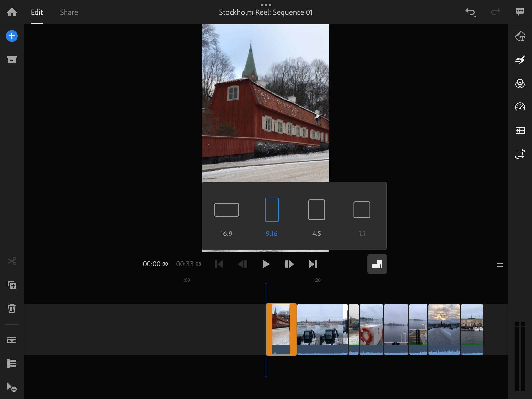This screenshot has width=532, height=399.
Task: Click the blue add media plus button
Action: point(12,36)
